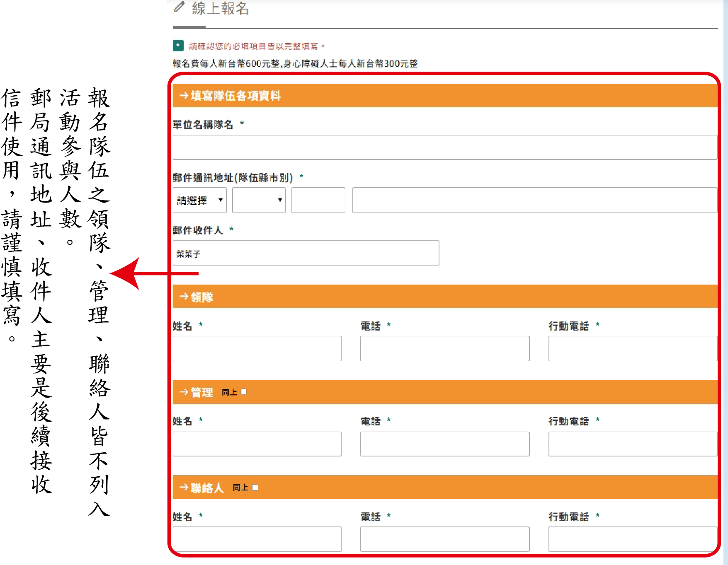Check the 同上 box in 聯絡人 section
728x565 pixels.
255,487
